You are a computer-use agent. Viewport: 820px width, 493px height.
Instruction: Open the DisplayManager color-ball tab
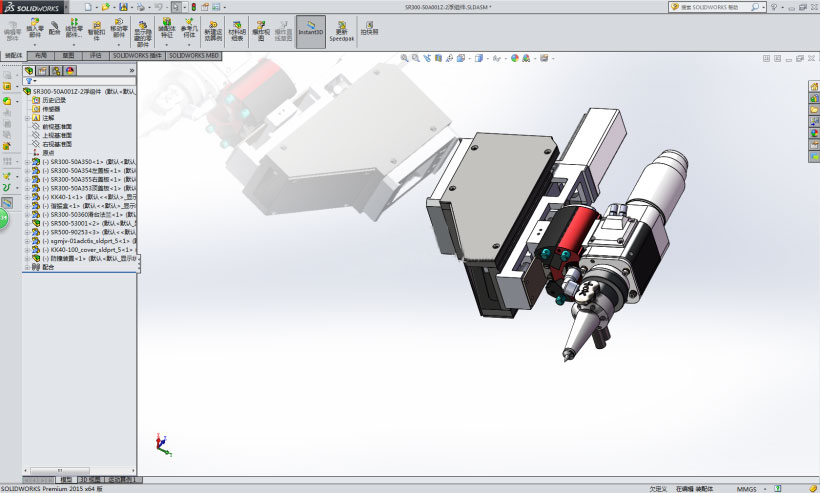pyautogui.click(x=70, y=71)
